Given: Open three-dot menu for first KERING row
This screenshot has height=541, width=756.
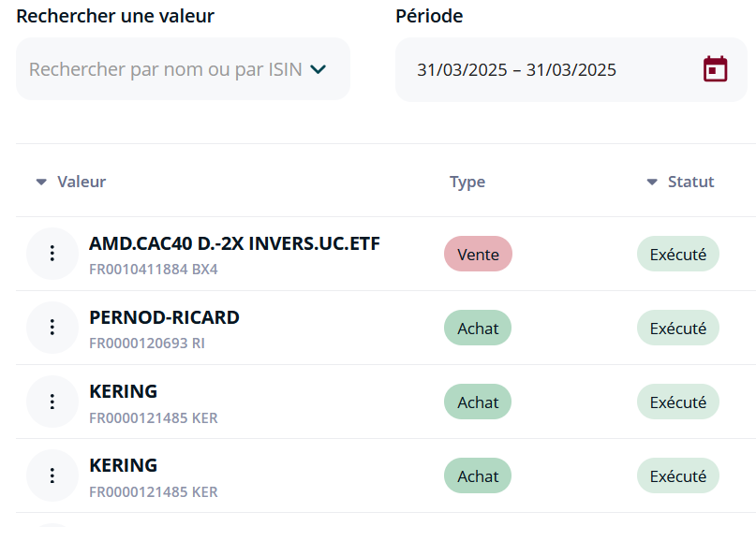Looking at the screenshot, I should [x=52, y=402].
